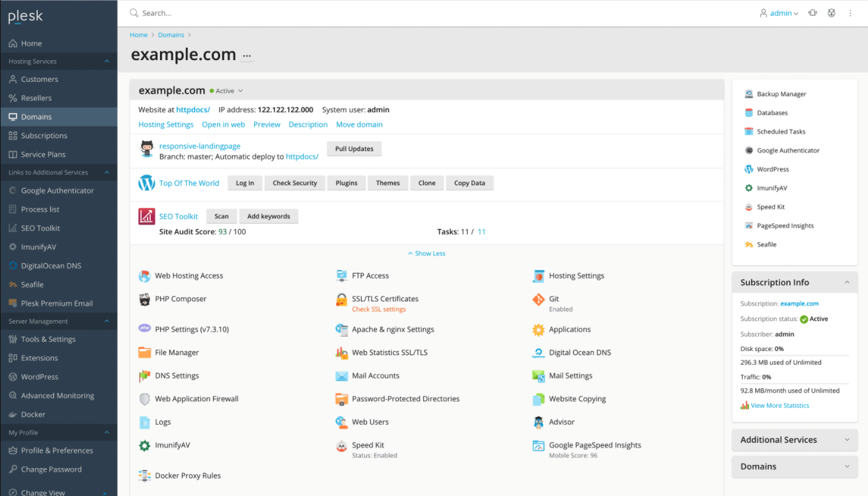This screenshot has width=868, height=496.
Task: Open Tools & Settings in sidebar
Action: click(x=48, y=339)
